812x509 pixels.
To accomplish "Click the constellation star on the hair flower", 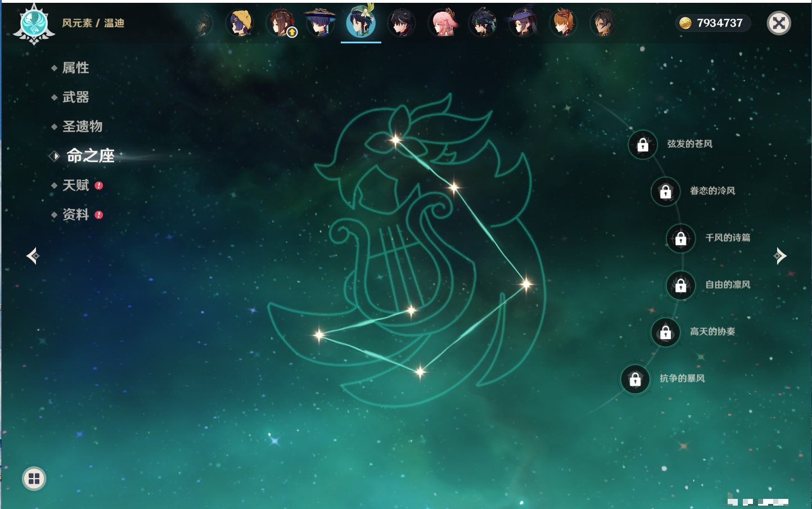I will click(395, 140).
